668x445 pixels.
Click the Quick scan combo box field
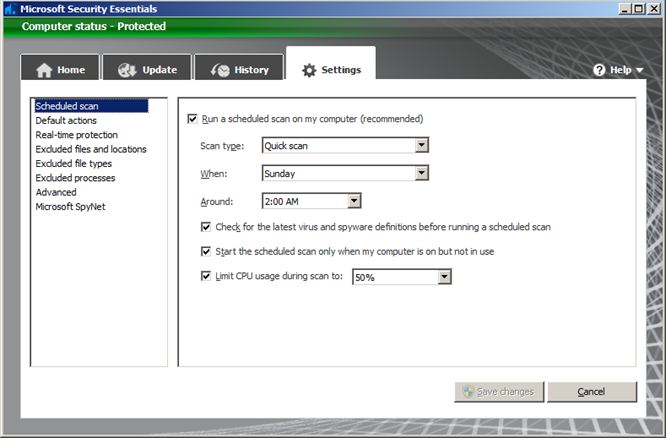pos(345,146)
